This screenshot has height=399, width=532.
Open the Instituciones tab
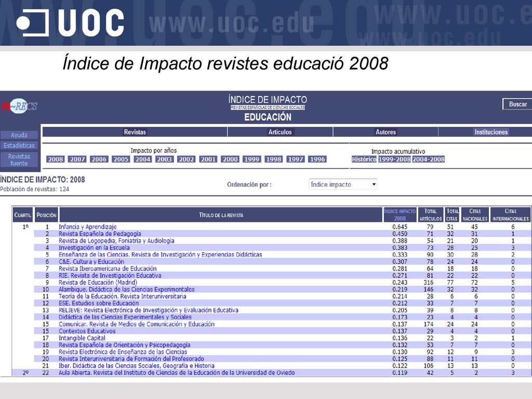click(491, 132)
